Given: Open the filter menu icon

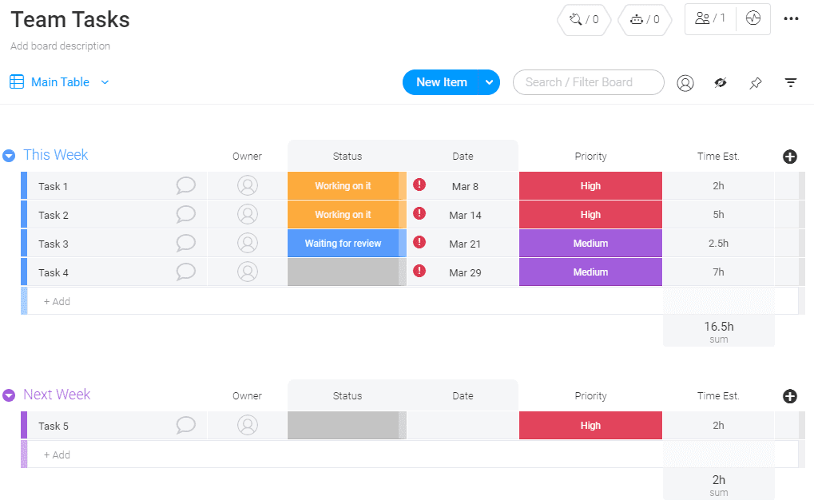Looking at the screenshot, I should [x=791, y=82].
